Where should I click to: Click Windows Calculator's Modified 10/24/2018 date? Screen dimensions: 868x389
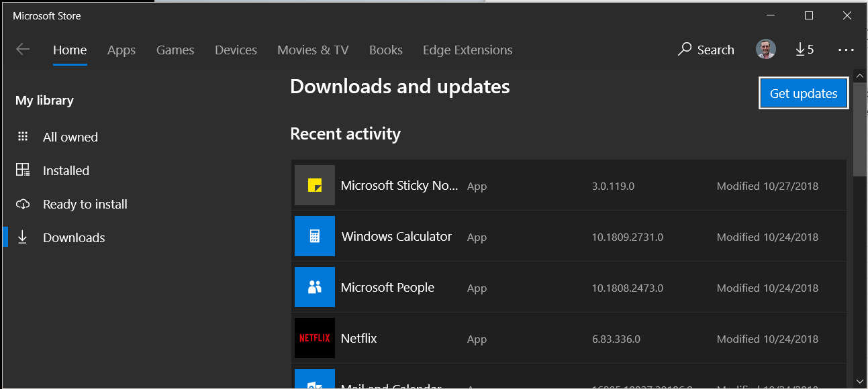point(767,237)
